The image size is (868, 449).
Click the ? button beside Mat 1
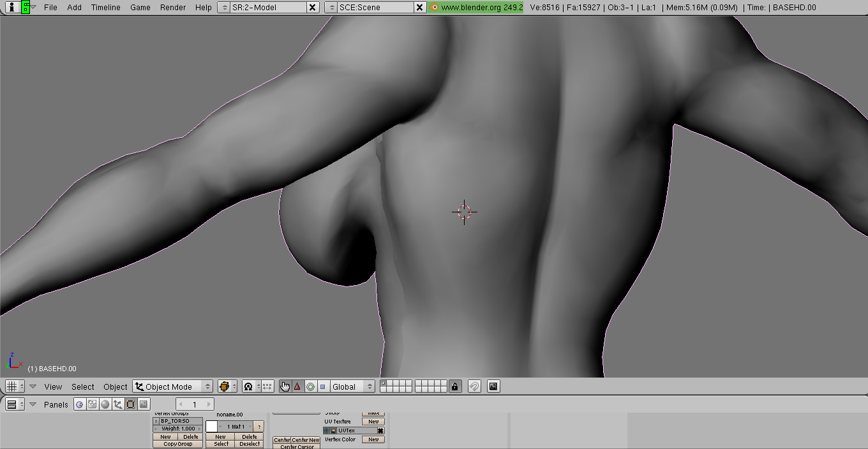[x=259, y=426]
